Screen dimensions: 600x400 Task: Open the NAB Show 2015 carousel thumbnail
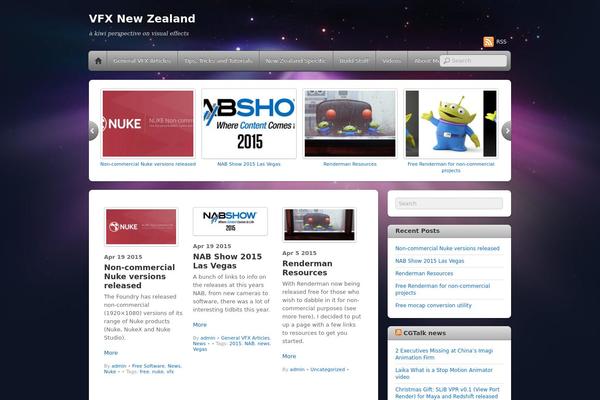tap(249, 124)
